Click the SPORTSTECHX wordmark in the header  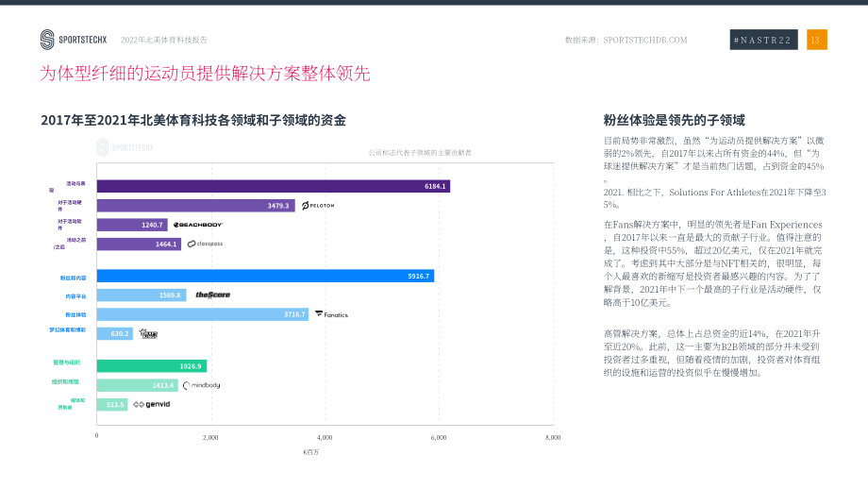[x=82, y=40]
